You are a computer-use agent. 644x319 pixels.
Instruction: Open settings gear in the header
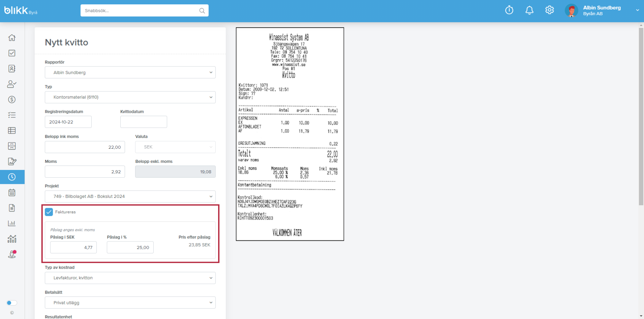click(x=550, y=10)
